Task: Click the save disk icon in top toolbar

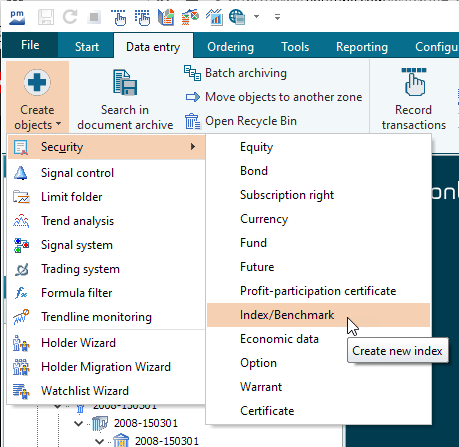Action: tap(46, 17)
